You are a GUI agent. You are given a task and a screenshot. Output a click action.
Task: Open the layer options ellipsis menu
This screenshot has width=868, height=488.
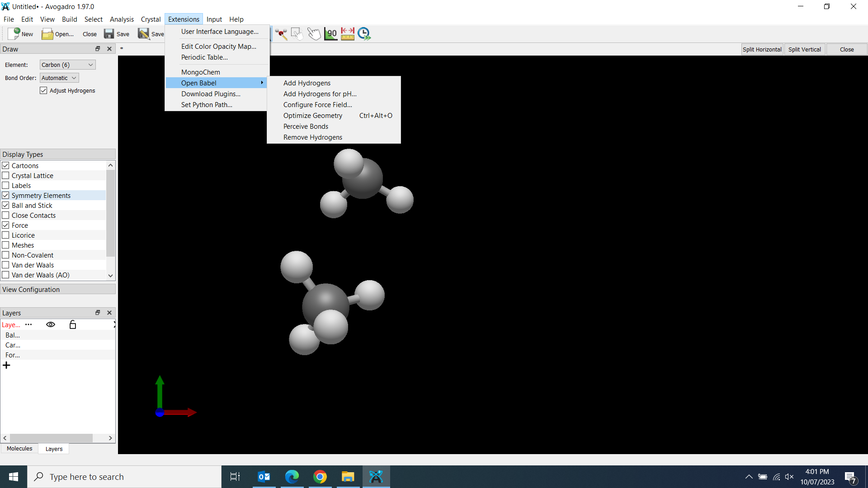28,324
